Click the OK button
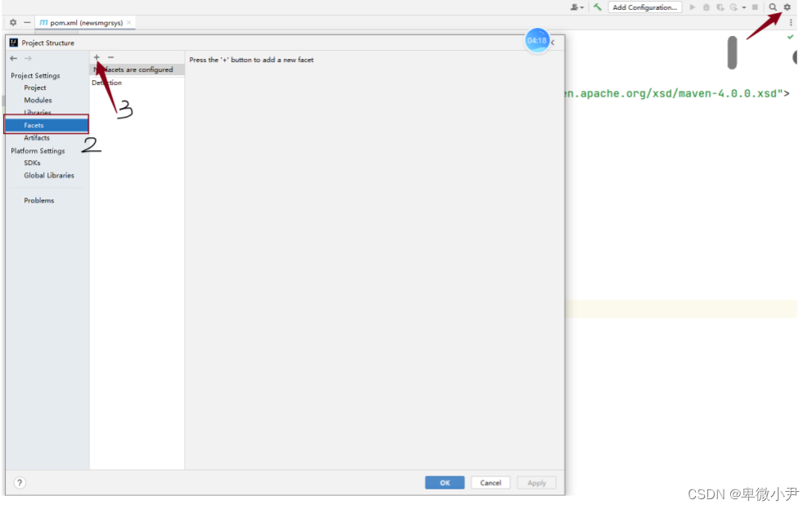Viewport: 812px width, 509px height. coord(444,482)
